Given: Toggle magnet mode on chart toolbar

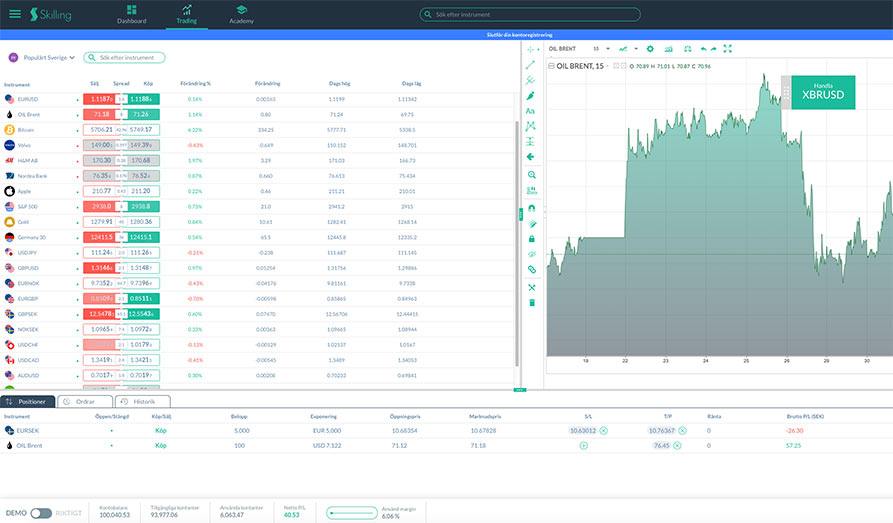Looking at the screenshot, I should [531, 208].
